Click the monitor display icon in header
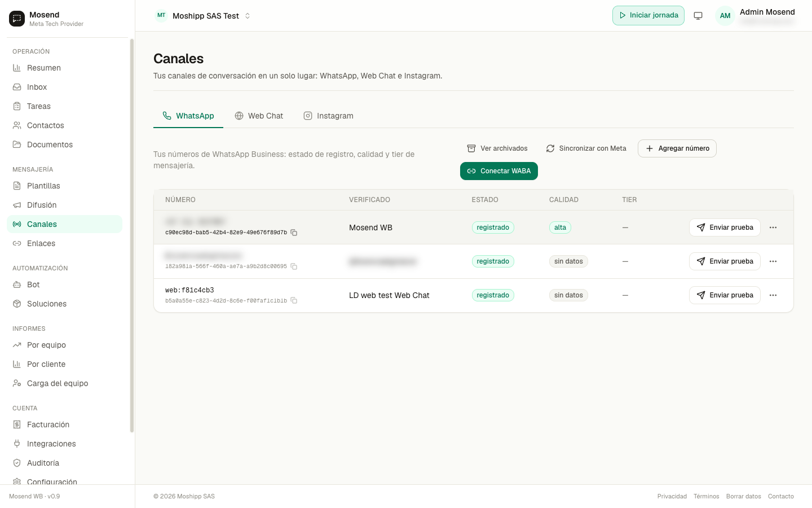The width and height of the screenshot is (812, 508). [698, 16]
